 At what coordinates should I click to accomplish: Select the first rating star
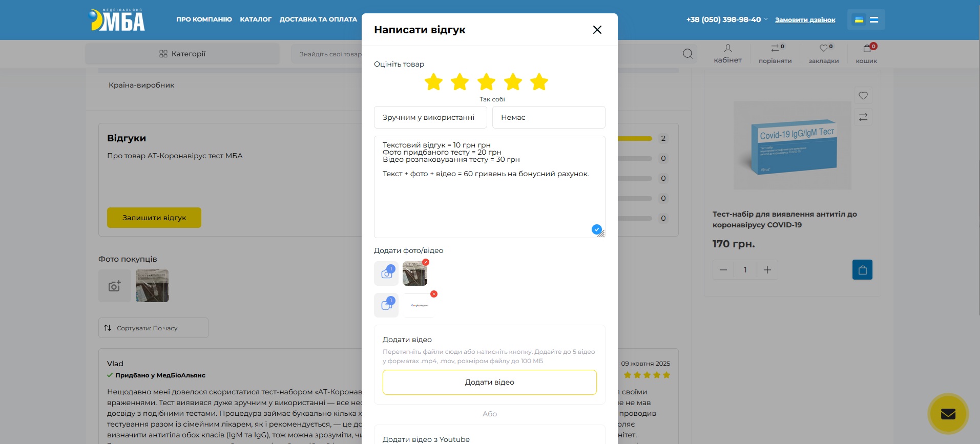pyautogui.click(x=433, y=82)
